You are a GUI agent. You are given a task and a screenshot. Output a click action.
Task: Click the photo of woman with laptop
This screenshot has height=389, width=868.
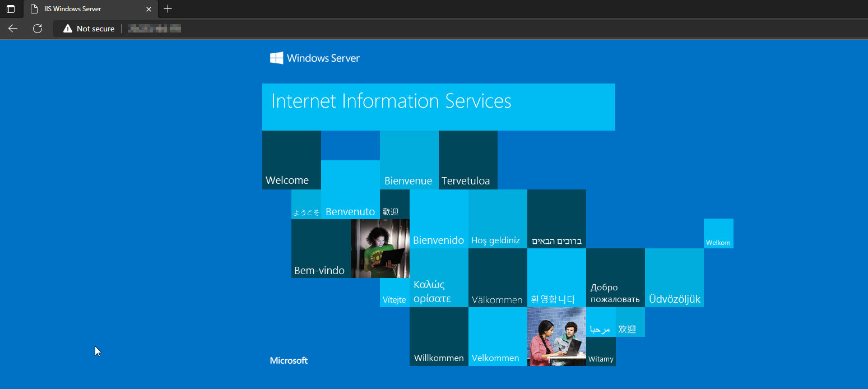point(380,248)
